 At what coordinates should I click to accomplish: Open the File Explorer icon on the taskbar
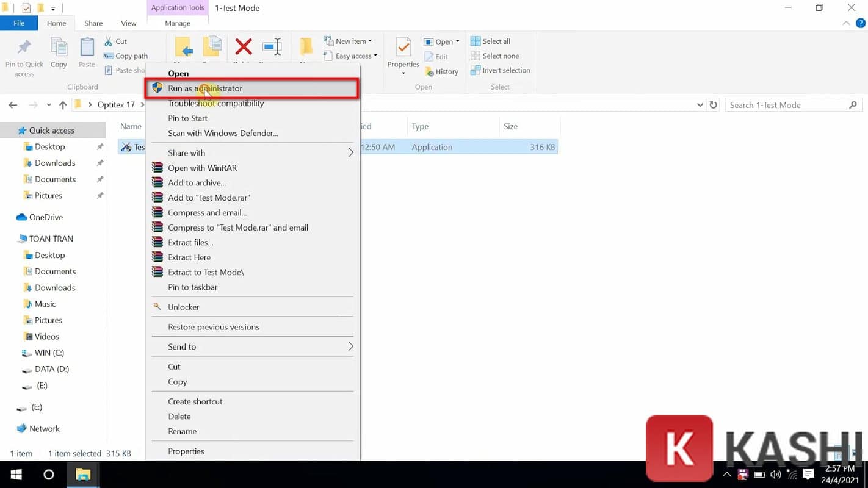pos(83,475)
